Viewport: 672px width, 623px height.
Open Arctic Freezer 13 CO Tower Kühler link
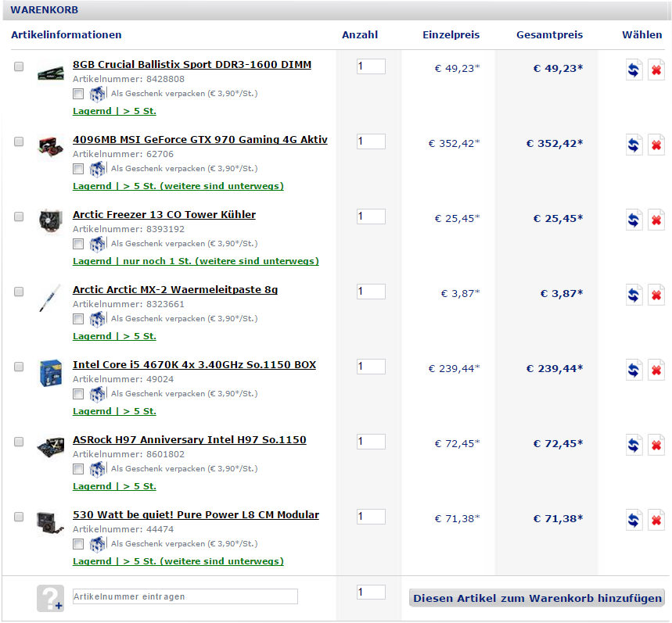point(164,214)
